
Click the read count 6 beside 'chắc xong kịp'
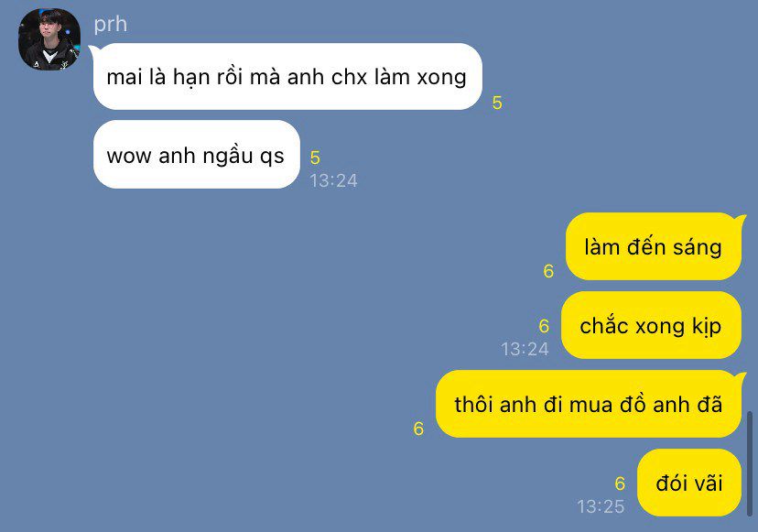pos(544,326)
